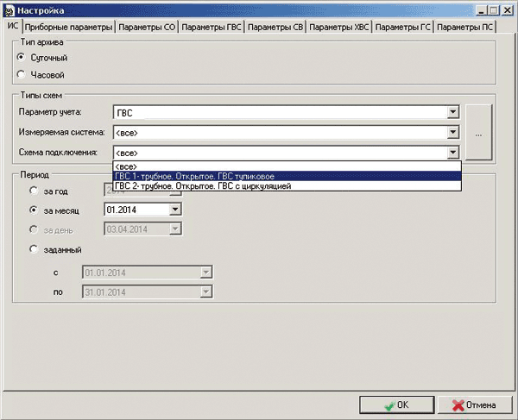Open the month selector 01.2014 dropdown
The width and height of the screenshot is (518, 420).
click(175, 210)
